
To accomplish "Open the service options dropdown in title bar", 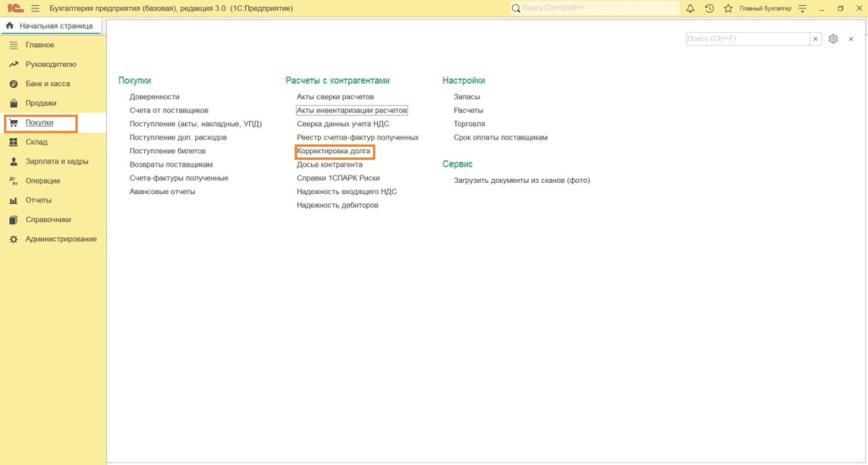I will pos(799,8).
